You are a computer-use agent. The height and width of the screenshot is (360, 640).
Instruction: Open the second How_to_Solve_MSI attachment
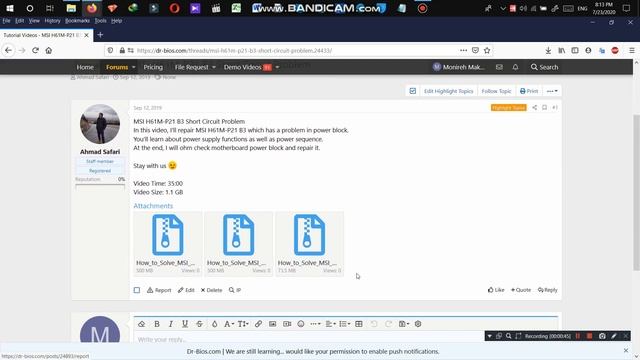pos(238,244)
